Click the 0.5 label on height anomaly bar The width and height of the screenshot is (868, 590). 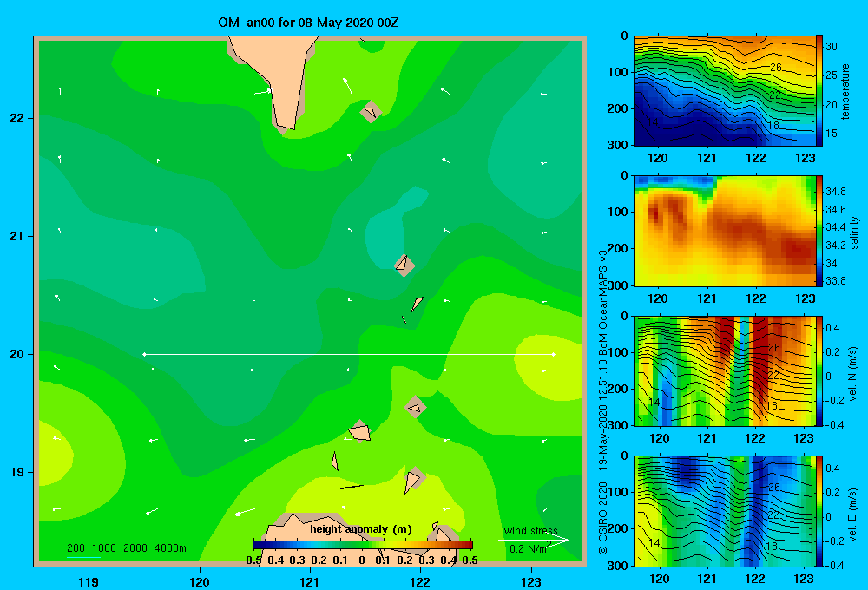(x=470, y=560)
